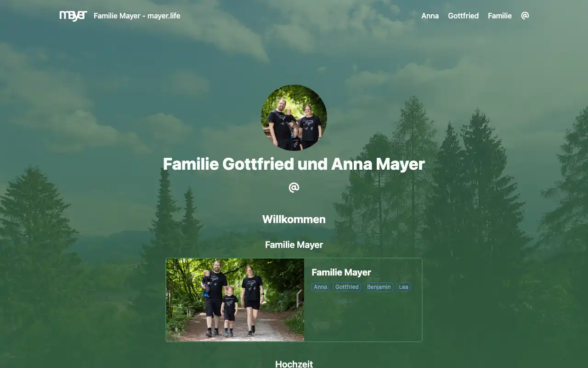Click the 'Familie Mayer' section heading above the card
Image resolution: width=588 pixels, height=368 pixels.
click(x=294, y=245)
